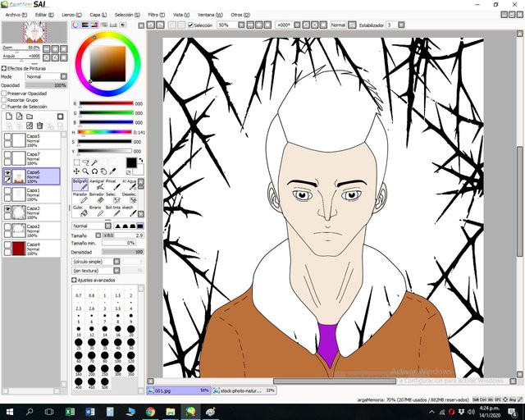525x420 pixels.
Task: Click redo arrow in canvas toolbar
Action: [161, 25]
